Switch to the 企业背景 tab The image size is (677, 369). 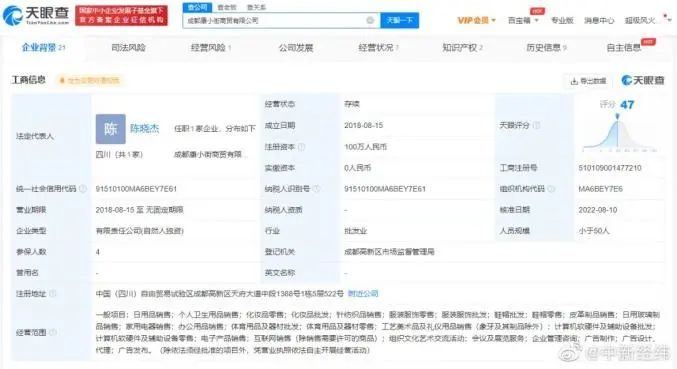[x=43, y=47]
